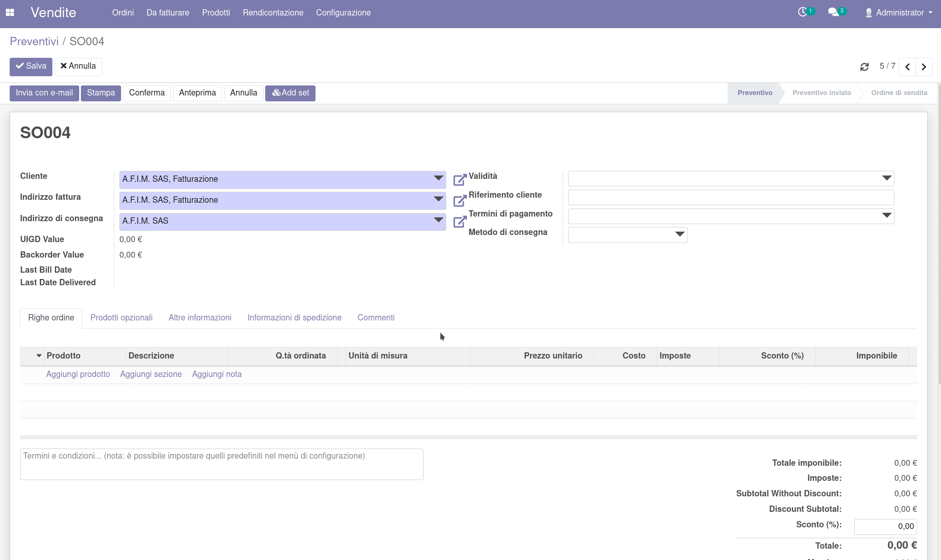The image size is (941, 560).
Task: Click the Add set button
Action: (290, 93)
